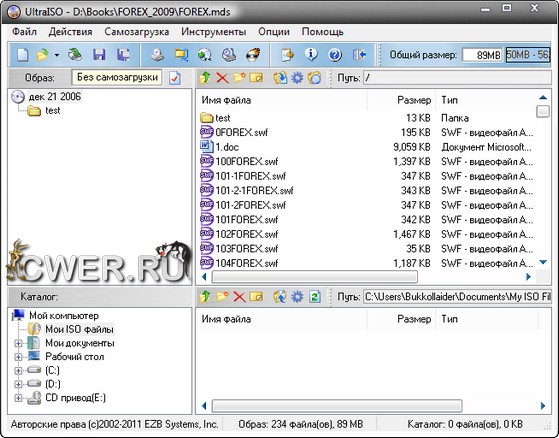Select Мой компьютер in catalog tree

pyautogui.click(x=64, y=315)
